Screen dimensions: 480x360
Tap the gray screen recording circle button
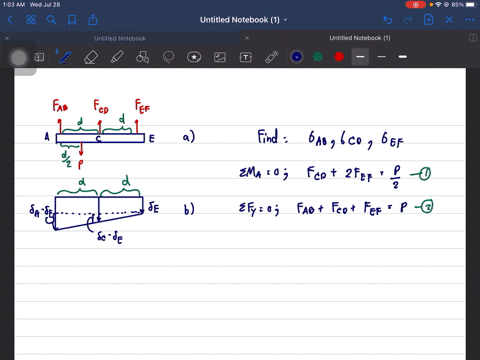click(19, 58)
